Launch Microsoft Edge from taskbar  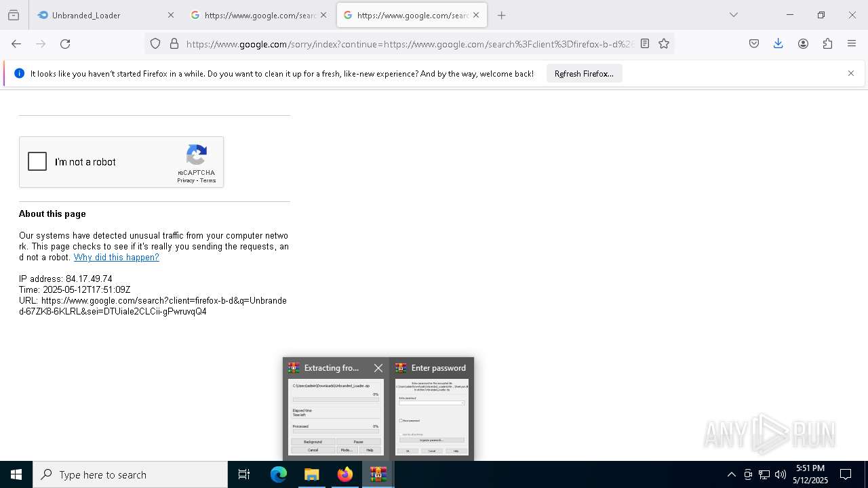pos(279,474)
